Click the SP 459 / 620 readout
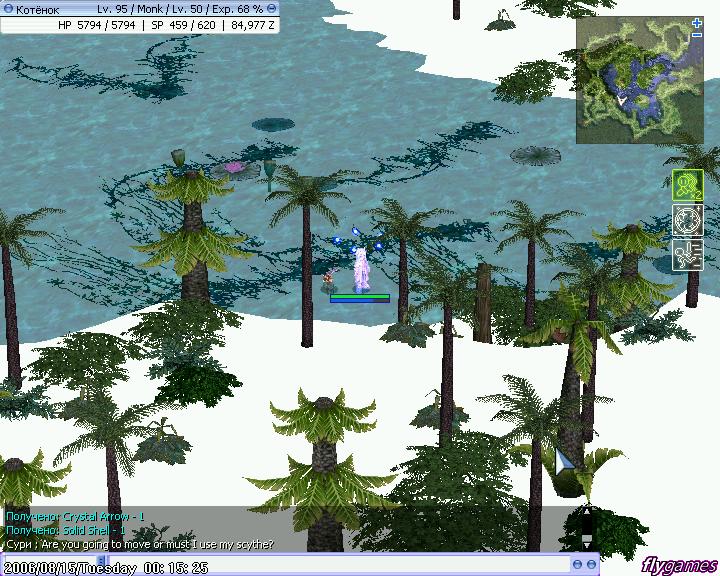The height and width of the screenshot is (576, 720). [x=186, y=24]
